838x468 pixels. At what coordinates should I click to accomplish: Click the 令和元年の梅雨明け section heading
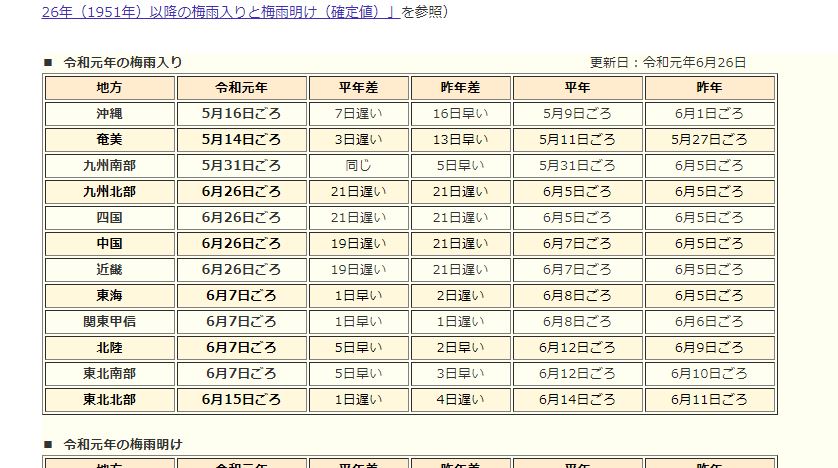[x=122, y=444]
